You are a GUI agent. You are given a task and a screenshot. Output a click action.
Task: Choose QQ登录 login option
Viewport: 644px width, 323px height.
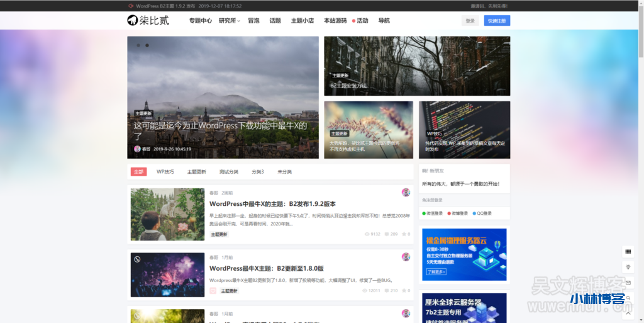pos(481,213)
